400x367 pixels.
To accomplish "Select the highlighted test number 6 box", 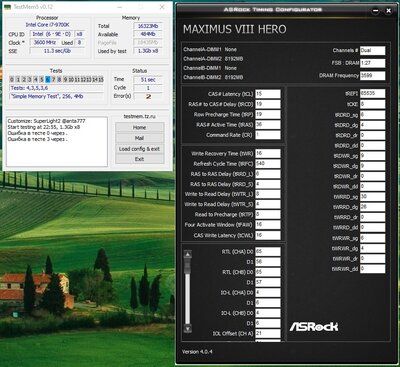I will click(x=47, y=79).
